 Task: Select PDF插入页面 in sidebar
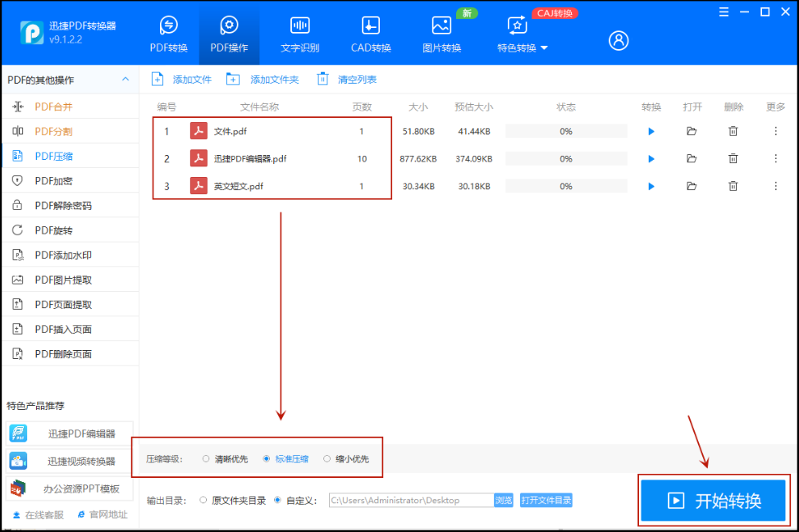point(71,329)
